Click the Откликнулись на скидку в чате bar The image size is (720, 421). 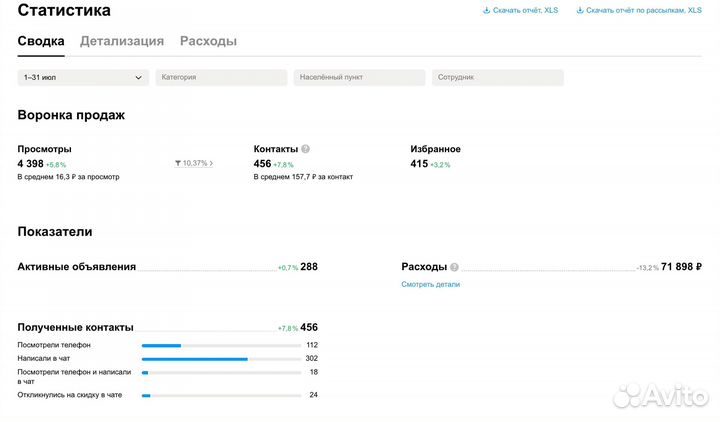221,395
